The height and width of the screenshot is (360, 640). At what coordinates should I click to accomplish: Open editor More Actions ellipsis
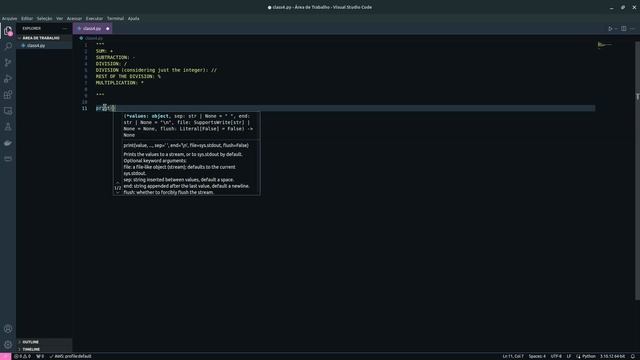[632, 29]
